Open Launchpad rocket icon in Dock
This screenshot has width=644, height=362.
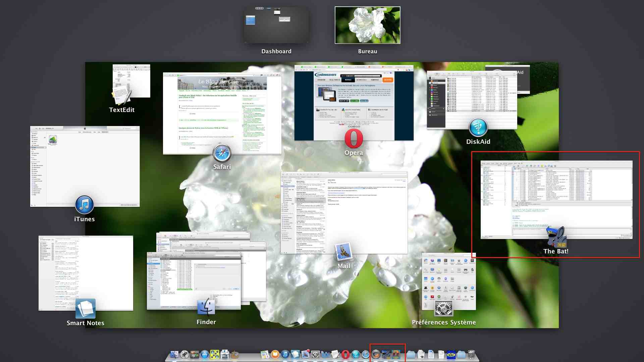coord(184,354)
